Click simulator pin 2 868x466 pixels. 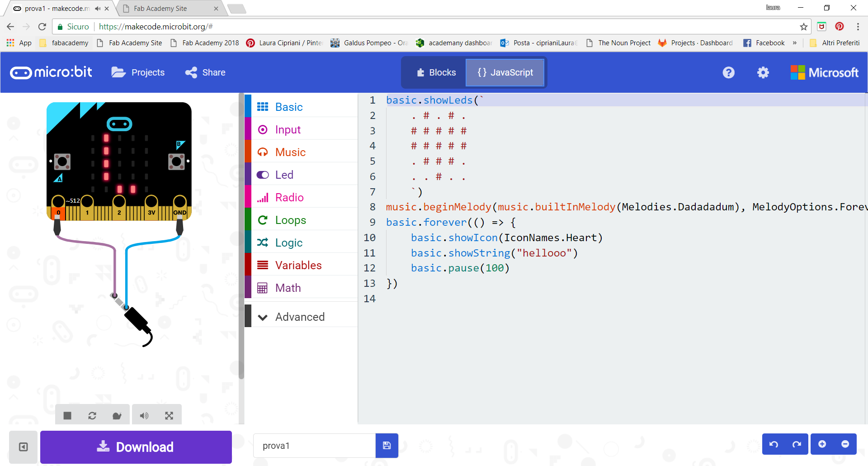[119, 207]
